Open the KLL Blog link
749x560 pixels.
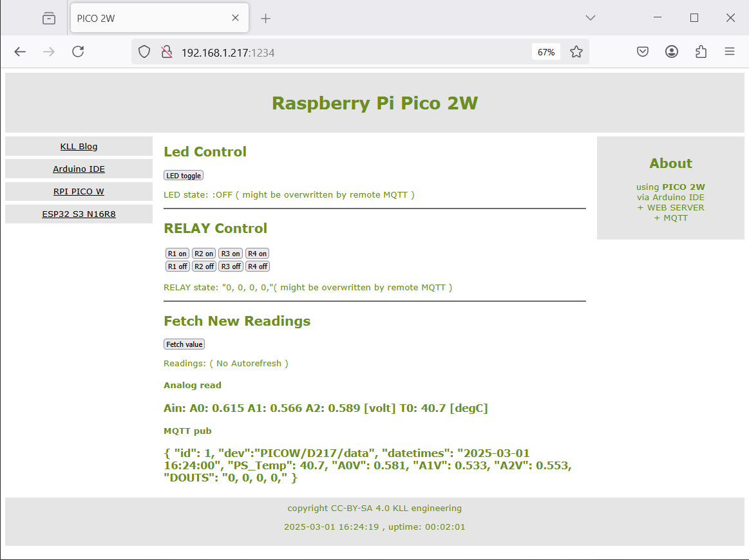(79, 147)
